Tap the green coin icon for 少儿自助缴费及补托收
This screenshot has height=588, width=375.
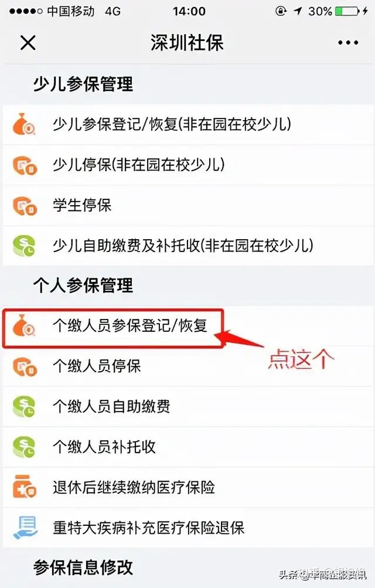24,246
